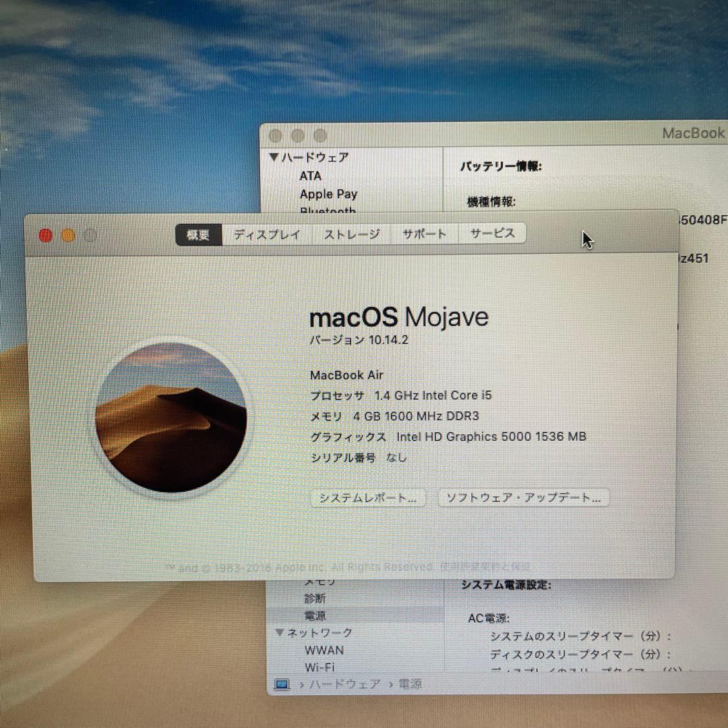The image size is (728, 728).
Task: Select WWAN under ネットワーク
Action: 324,650
